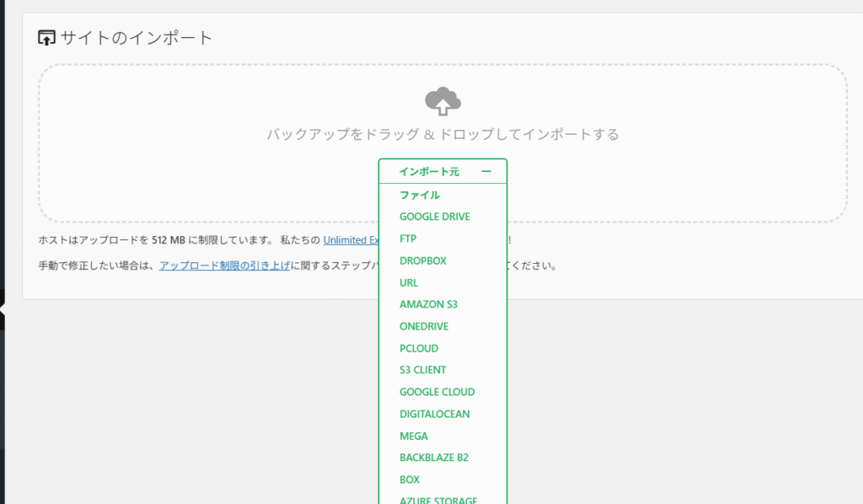Collapse the インポート元 dropdown via minus icon
The width and height of the screenshot is (863, 504).
tap(485, 171)
